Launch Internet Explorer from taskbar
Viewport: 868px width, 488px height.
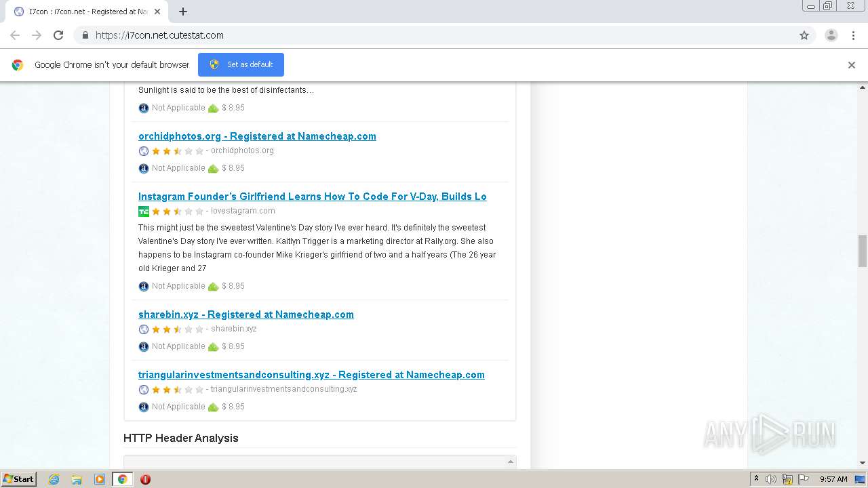coord(54,479)
